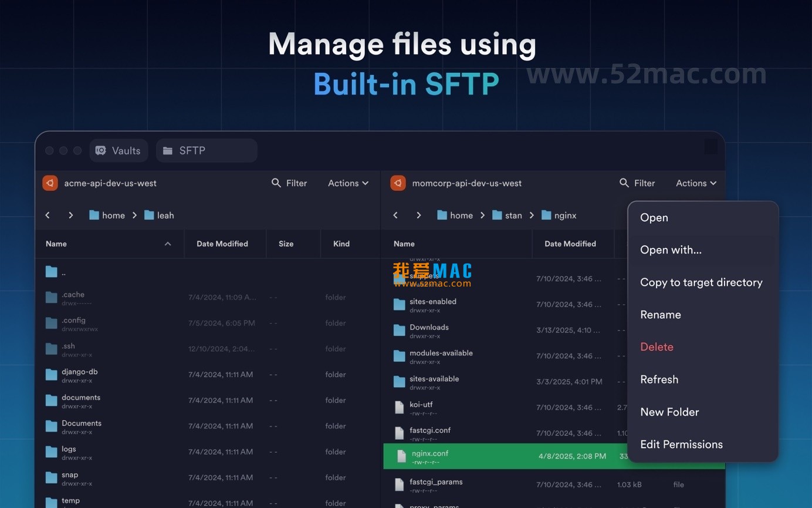
Task: Go forward in the right pane navigation
Action: point(418,216)
